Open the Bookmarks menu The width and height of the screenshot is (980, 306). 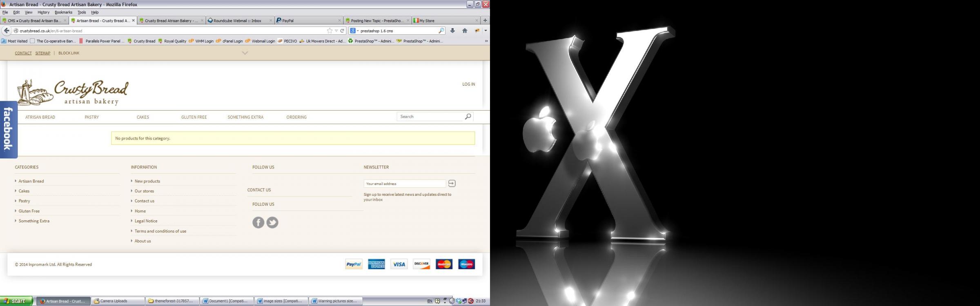[63, 12]
